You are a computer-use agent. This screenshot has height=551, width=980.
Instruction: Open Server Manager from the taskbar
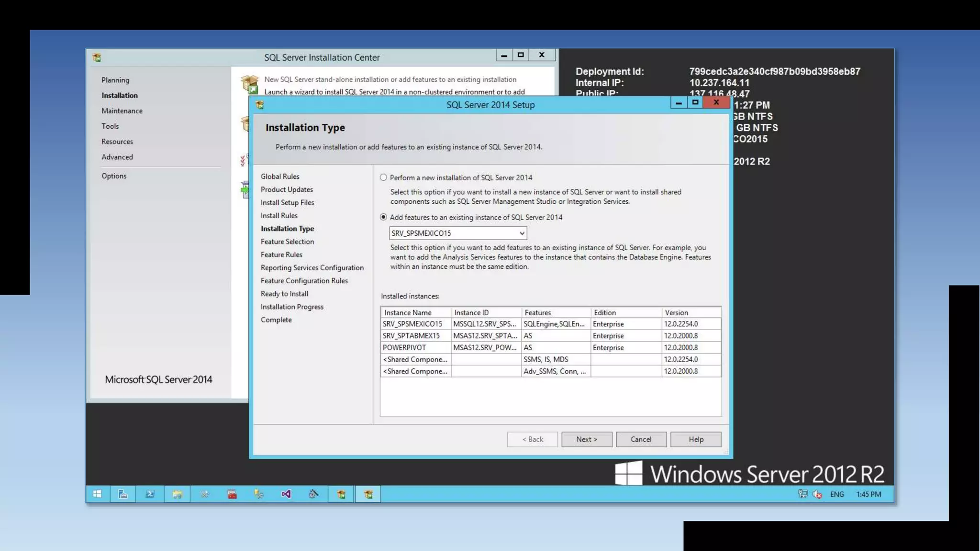coord(123,494)
